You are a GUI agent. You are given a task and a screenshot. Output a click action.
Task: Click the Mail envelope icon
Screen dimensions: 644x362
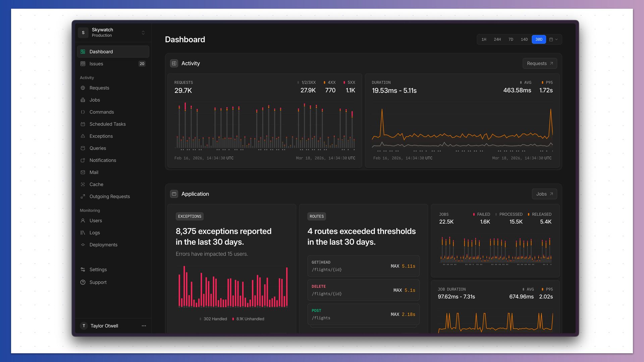83,172
